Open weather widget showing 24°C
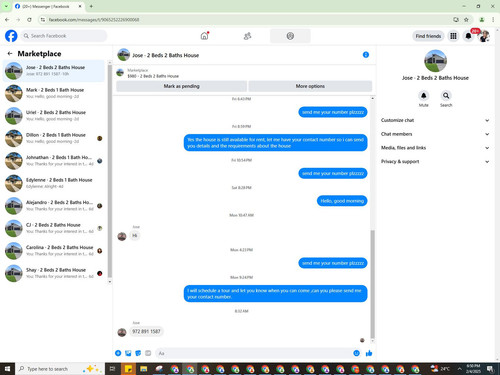This screenshot has width=500, height=375. (x=440, y=369)
